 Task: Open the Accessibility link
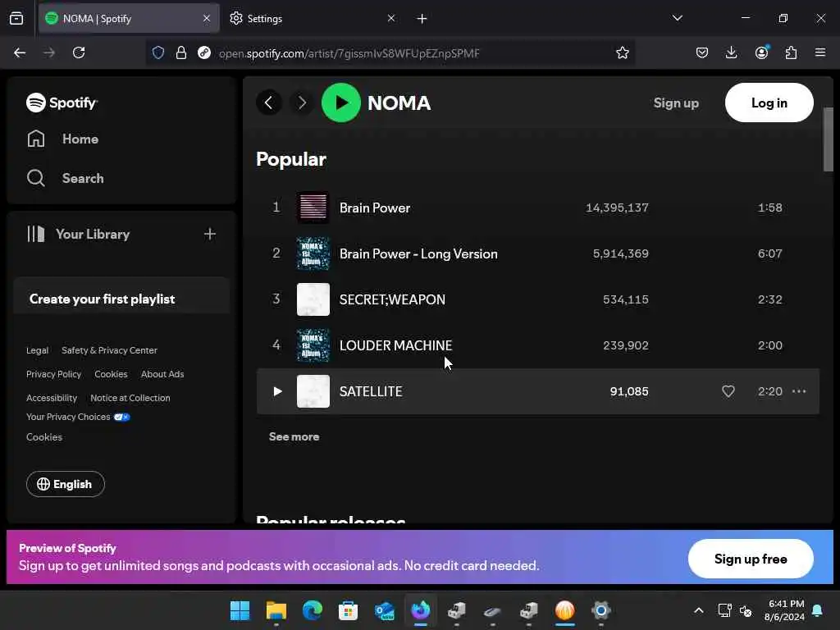pyautogui.click(x=52, y=398)
